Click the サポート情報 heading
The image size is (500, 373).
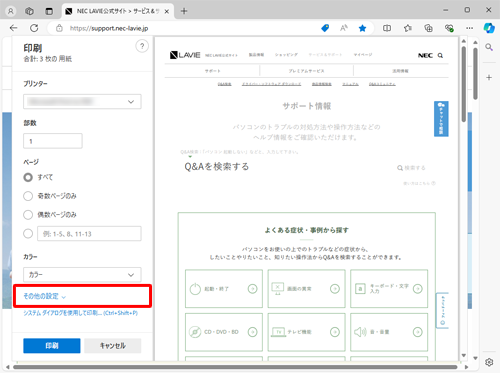pos(307,106)
